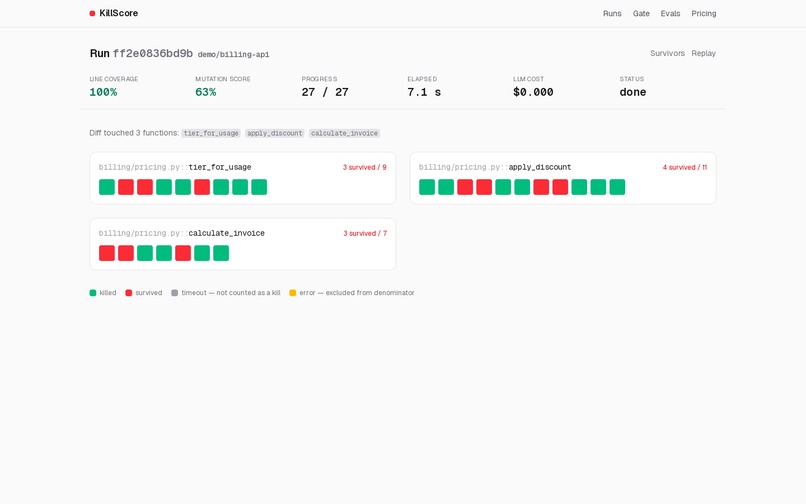Click the green killed legend swatch

(x=93, y=293)
